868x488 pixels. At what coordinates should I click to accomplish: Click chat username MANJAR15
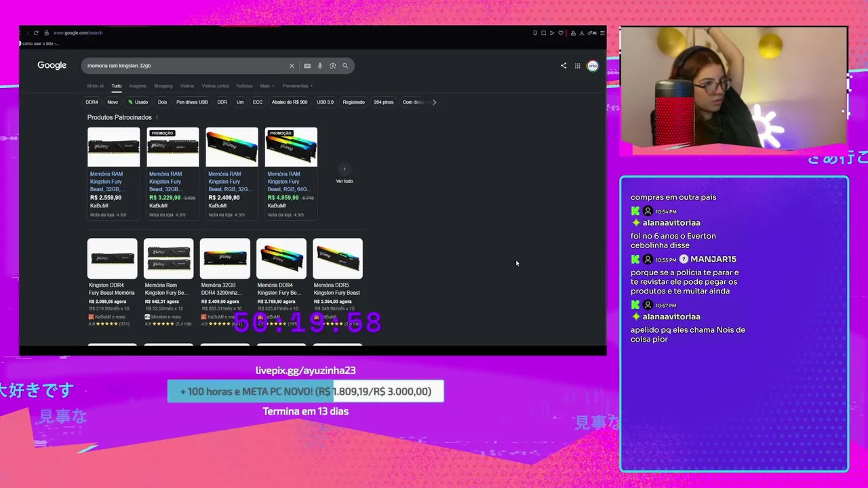click(713, 260)
